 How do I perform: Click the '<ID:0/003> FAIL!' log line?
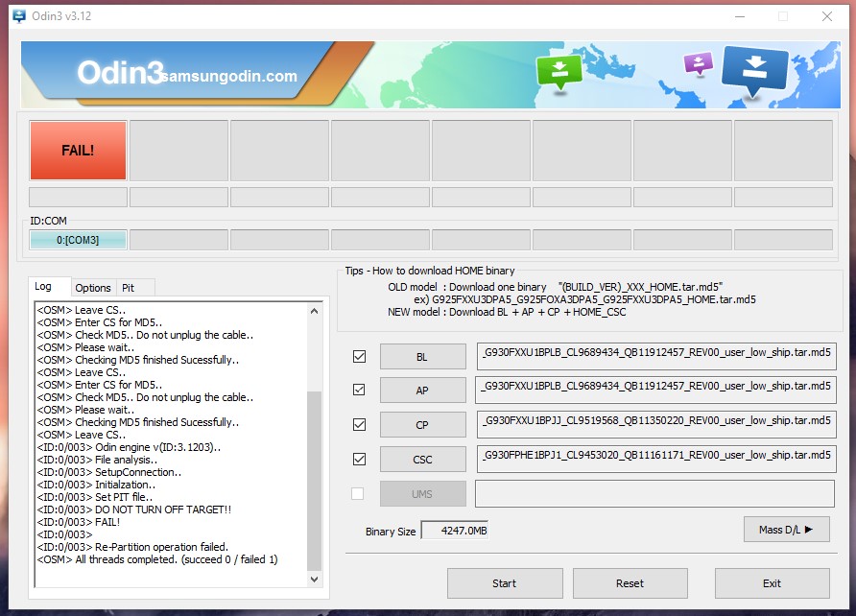[x=79, y=522]
